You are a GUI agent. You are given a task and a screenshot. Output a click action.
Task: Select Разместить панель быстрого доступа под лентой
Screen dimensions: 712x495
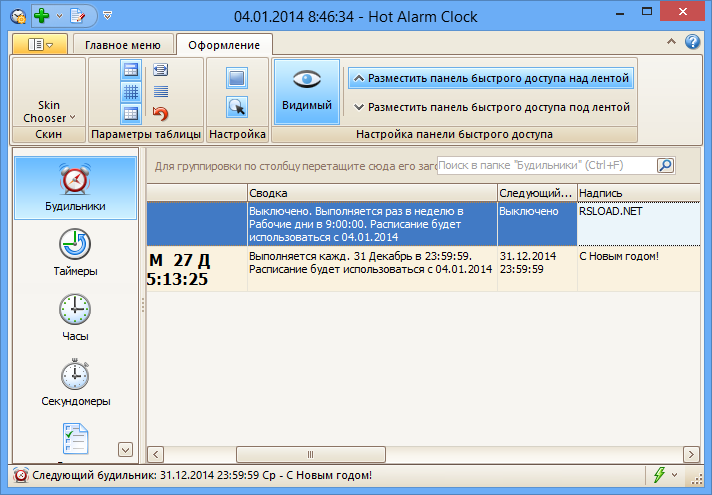(491, 107)
